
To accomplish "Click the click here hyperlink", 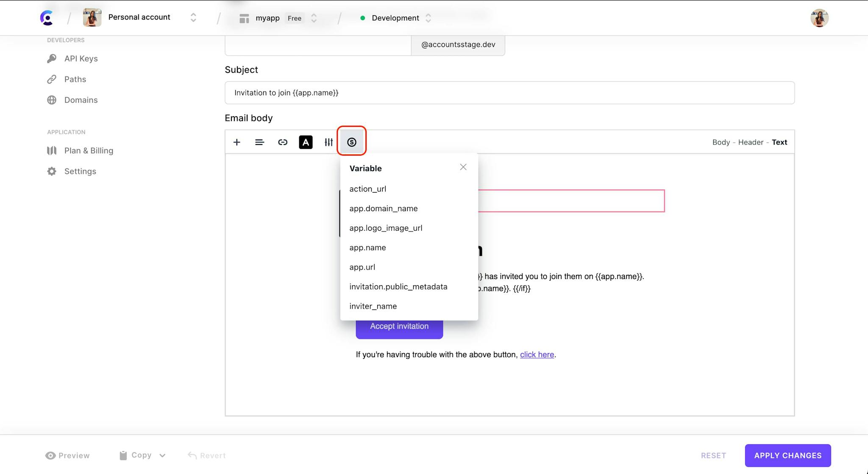I will click(x=537, y=354).
